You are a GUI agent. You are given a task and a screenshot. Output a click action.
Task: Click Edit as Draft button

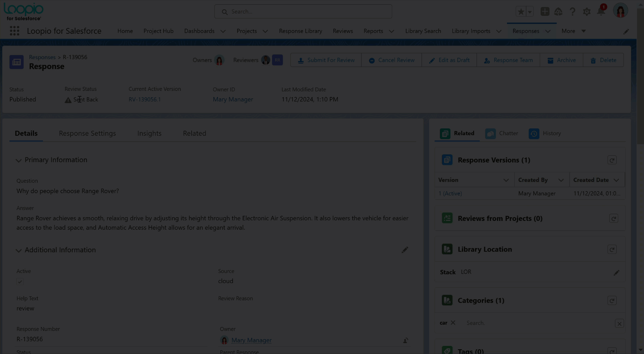pyautogui.click(x=449, y=60)
